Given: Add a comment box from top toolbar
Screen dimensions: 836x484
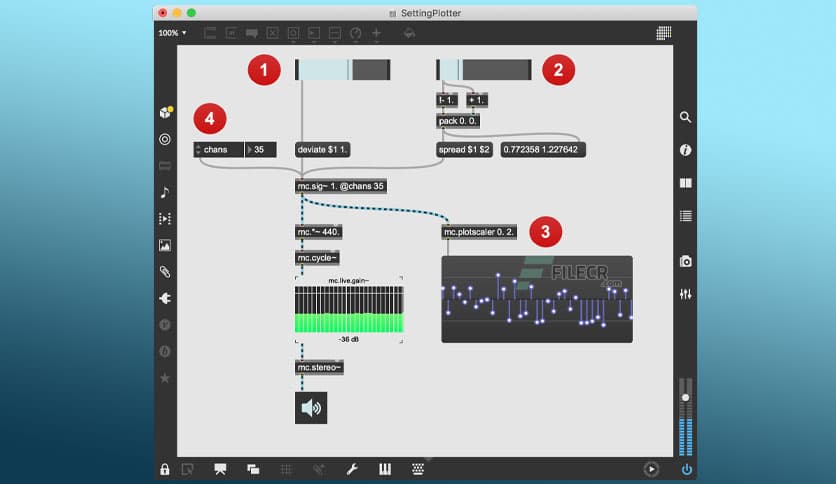Looking at the screenshot, I should click(252, 33).
